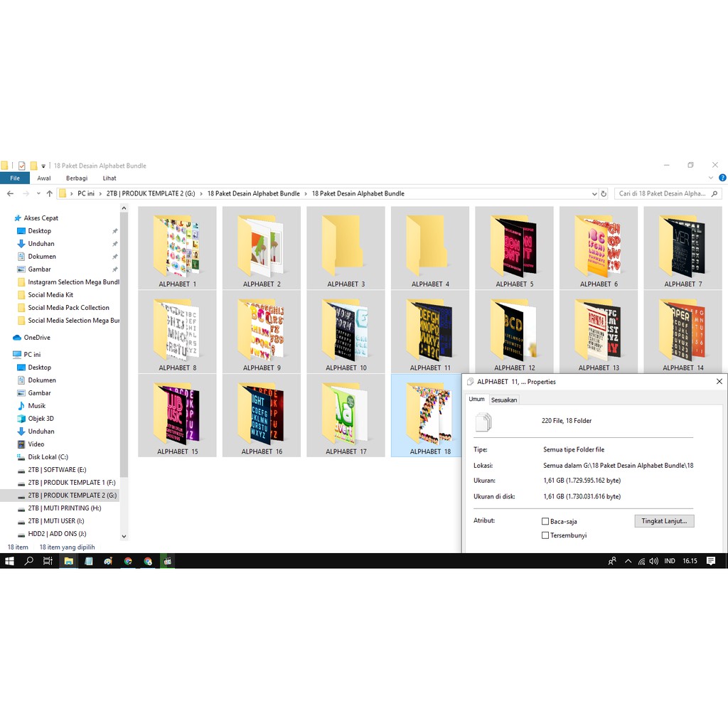Viewport: 728px width, 728px height.
Task: Select the ALPHABET 13 folder
Action: tap(599, 332)
